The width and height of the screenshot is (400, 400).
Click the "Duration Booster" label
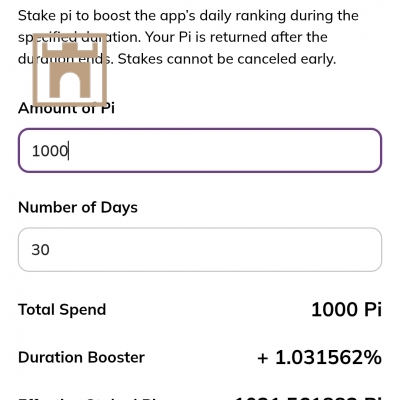81,357
